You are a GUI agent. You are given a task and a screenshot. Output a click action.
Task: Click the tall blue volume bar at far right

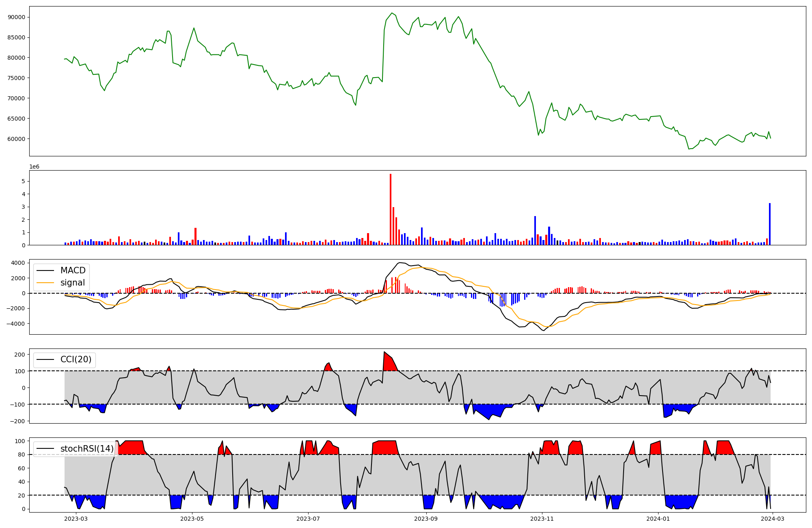click(770, 224)
